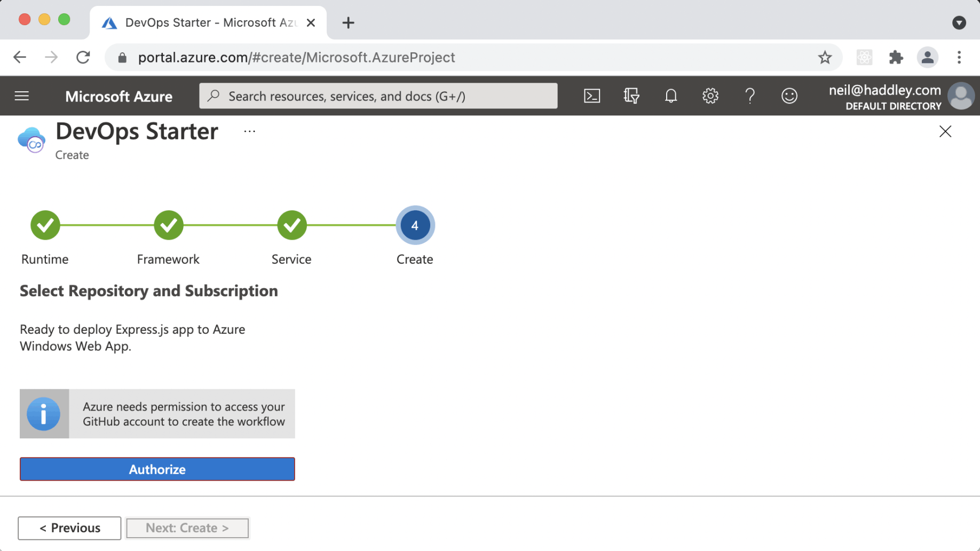Screen dimensions: 980x551
Task: Click the 'Select Repository and Subscription' heading
Action: (x=149, y=291)
